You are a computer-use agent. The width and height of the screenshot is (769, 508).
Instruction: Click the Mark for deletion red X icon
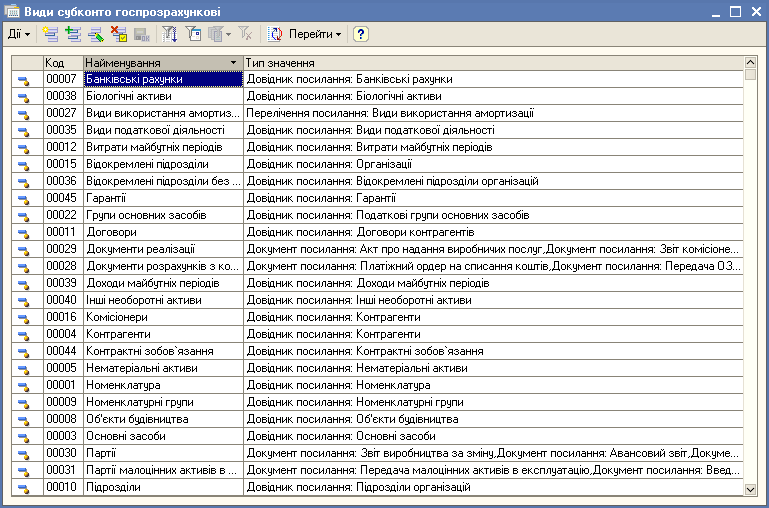tap(119, 34)
